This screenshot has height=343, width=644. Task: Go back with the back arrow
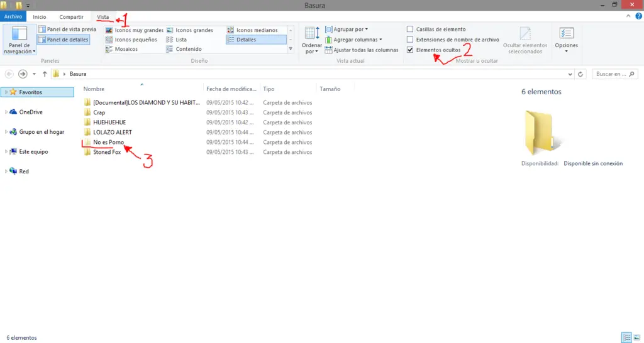click(x=9, y=74)
